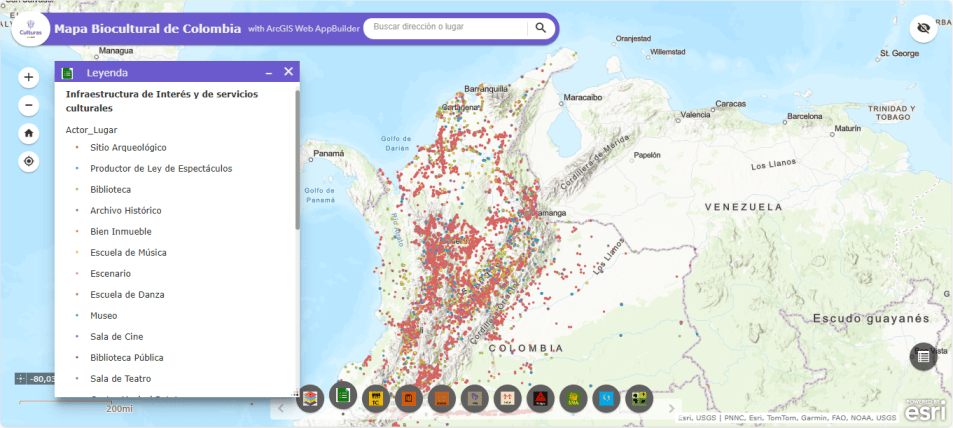Open the red triangle hazard widget
The width and height of the screenshot is (953, 428).
[x=540, y=399]
